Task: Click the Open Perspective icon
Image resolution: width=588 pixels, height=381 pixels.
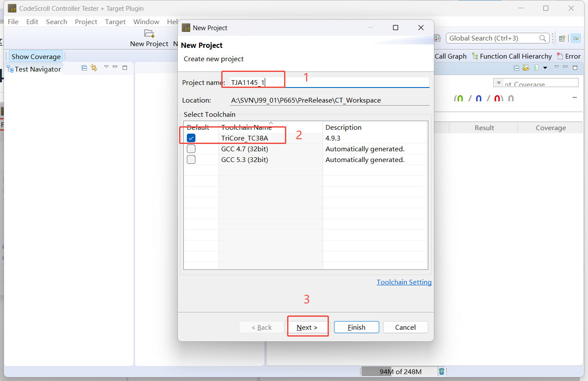Action: coord(562,38)
